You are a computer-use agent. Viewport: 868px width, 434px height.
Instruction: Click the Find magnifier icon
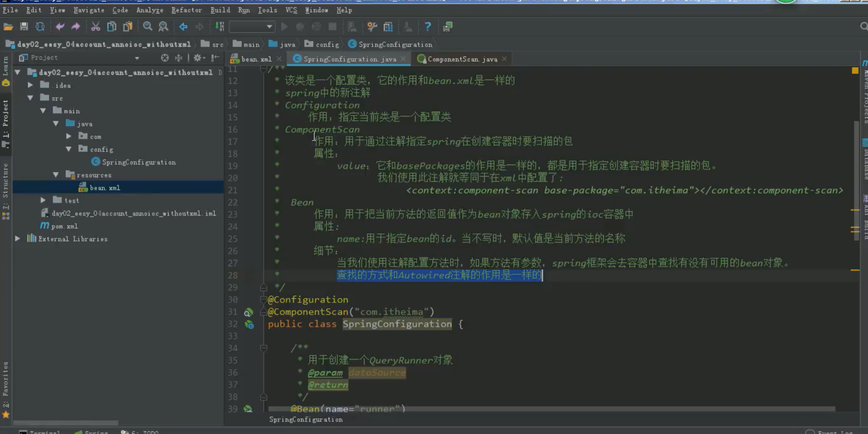tap(147, 26)
